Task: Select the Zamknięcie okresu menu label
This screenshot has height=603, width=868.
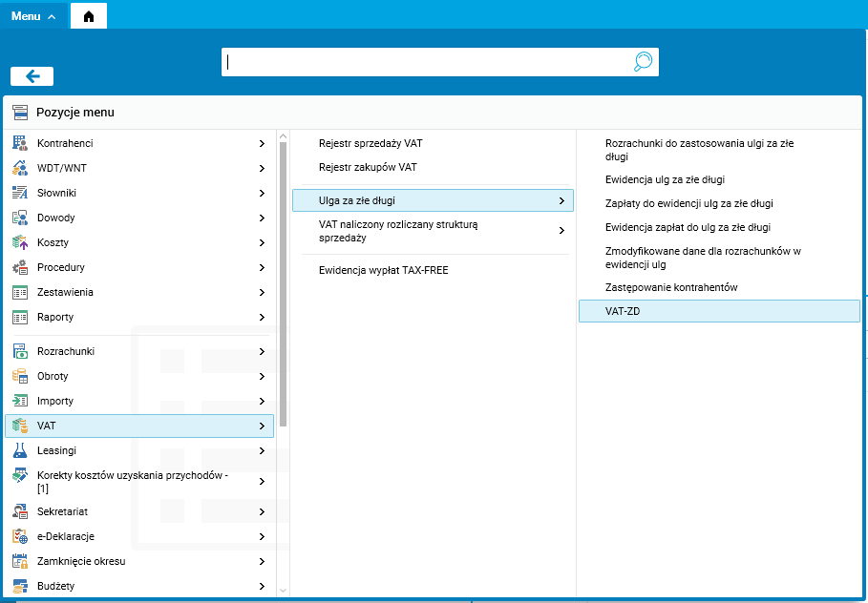Action: tap(81, 562)
